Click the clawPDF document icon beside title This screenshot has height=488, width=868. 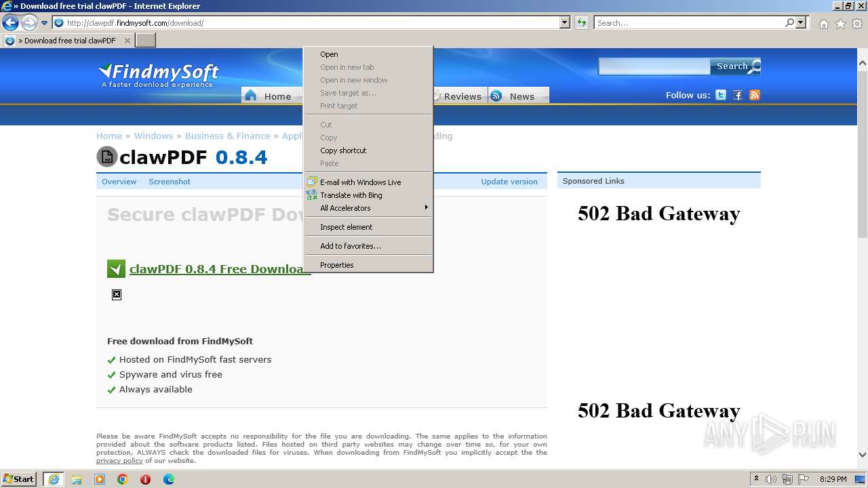[x=107, y=157]
